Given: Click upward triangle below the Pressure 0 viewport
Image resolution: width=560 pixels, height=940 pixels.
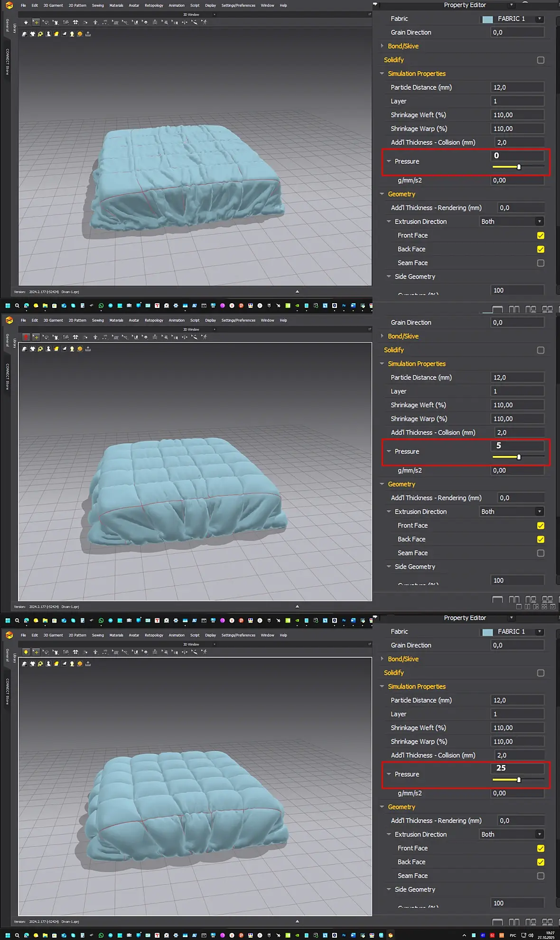Looking at the screenshot, I should pyautogui.click(x=297, y=291).
